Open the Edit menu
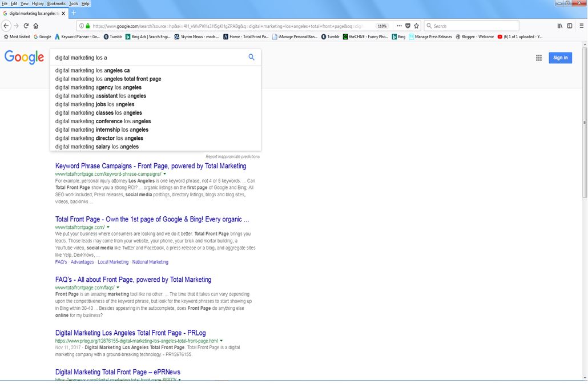The height and width of the screenshot is (384, 588). (14, 3)
